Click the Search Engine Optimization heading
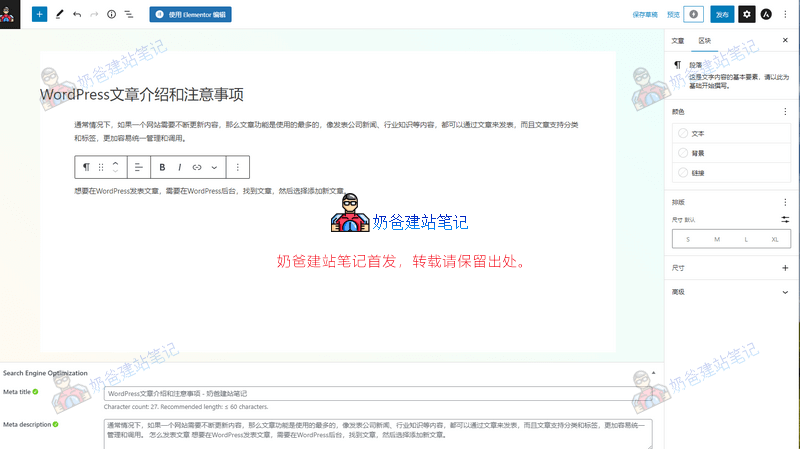Image resolution: width=800 pixels, height=449 pixels. tap(45, 373)
